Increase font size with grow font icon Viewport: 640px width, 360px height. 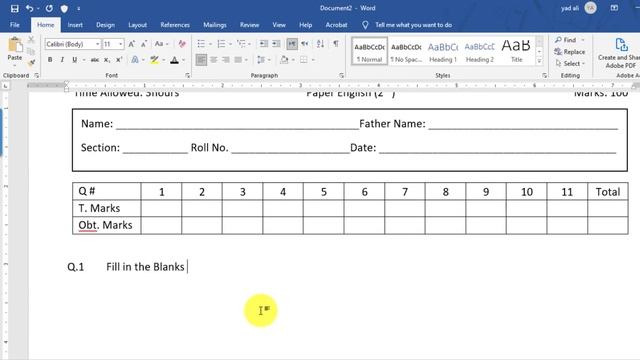[x=131, y=44]
